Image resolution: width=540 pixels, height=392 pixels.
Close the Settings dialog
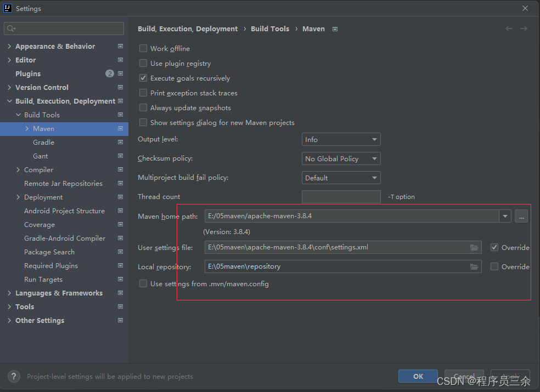(x=525, y=8)
